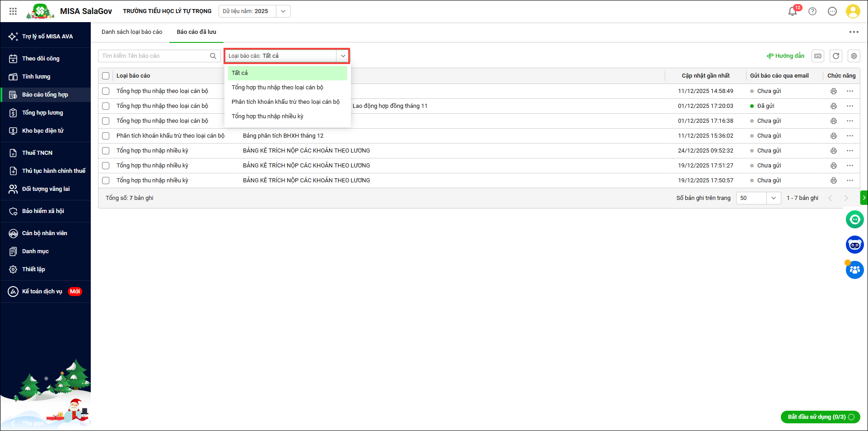
Task: Click the search magnifier icon
Action: (213, 56)
